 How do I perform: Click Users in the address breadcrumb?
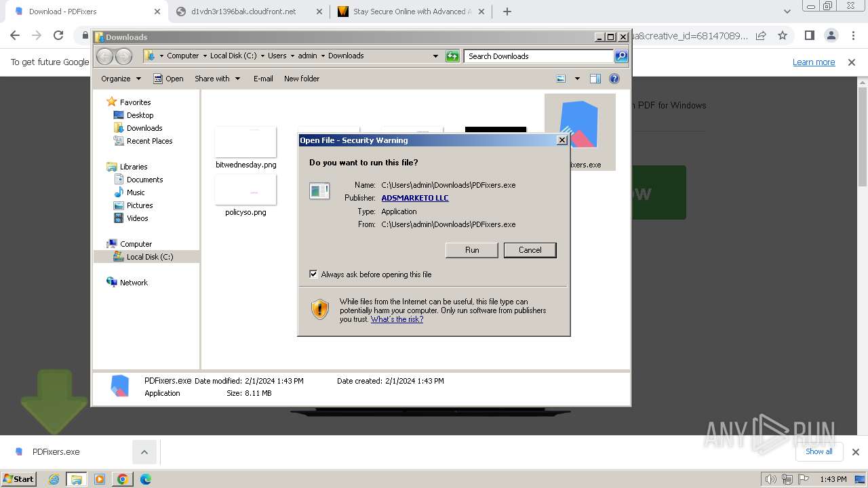[277, 56]
